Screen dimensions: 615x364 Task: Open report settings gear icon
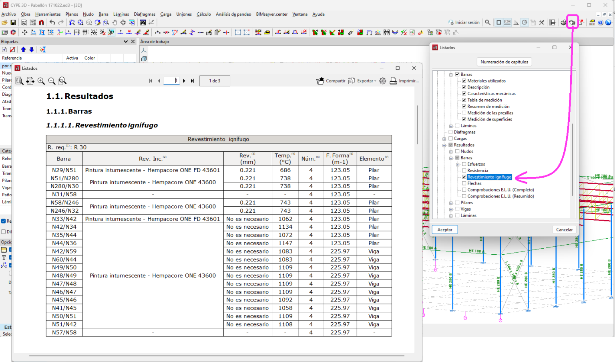point(383,81)
